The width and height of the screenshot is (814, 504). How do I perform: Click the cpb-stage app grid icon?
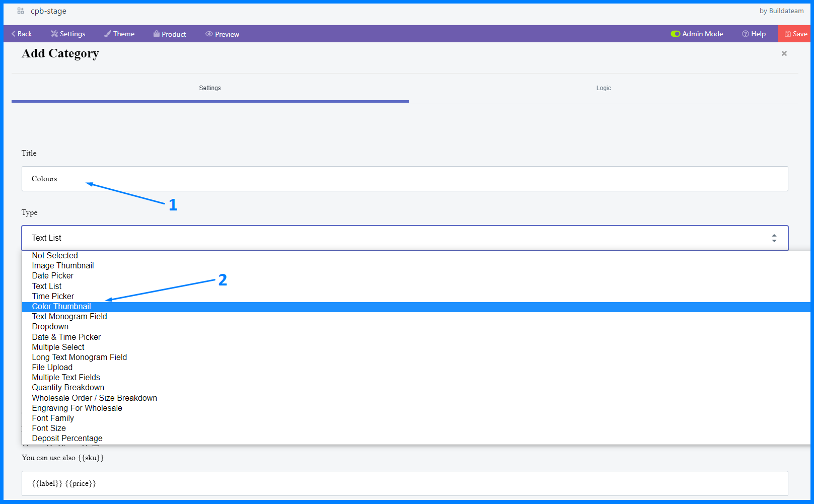click(x=21, y=11)
